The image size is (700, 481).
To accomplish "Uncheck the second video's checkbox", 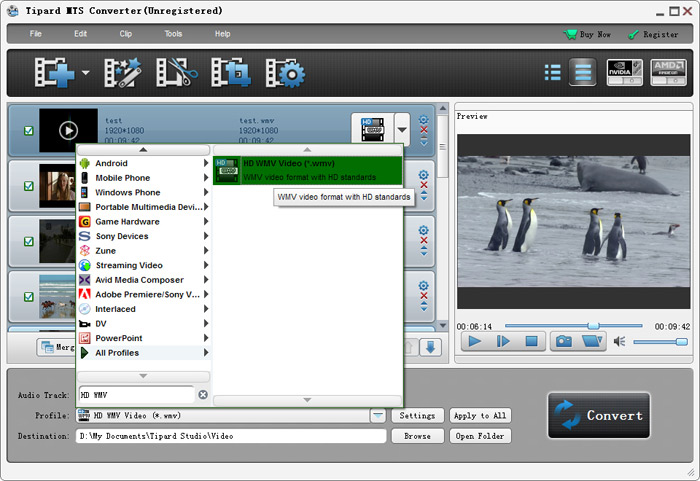I will [29, 186].
